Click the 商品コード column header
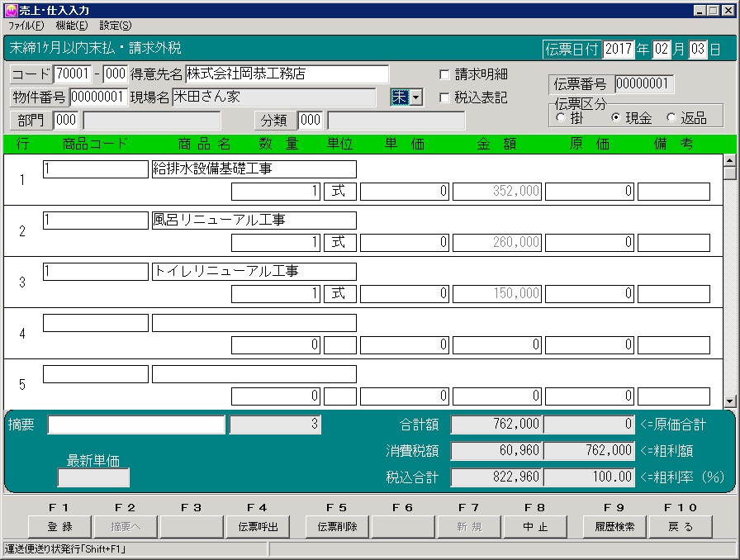The image size is (740, 560). tap(95, 144)
